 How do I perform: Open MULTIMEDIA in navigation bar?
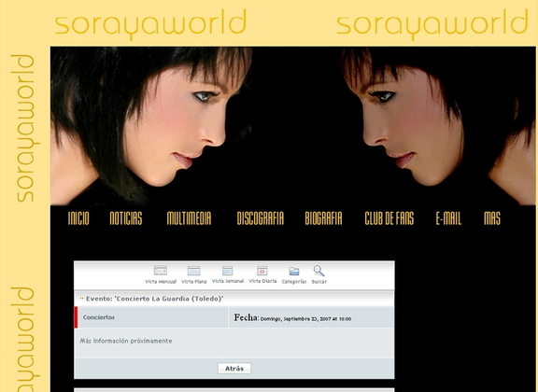pos(189,218)
